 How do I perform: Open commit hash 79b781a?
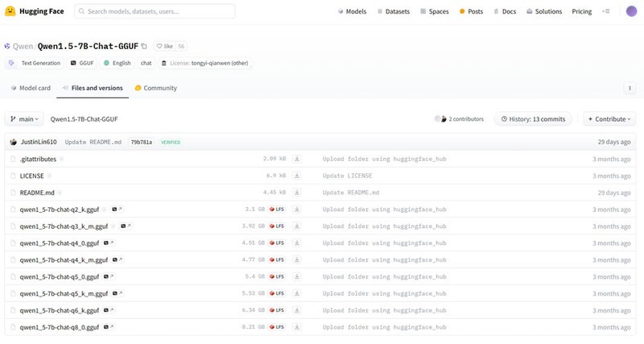[142, 142]
